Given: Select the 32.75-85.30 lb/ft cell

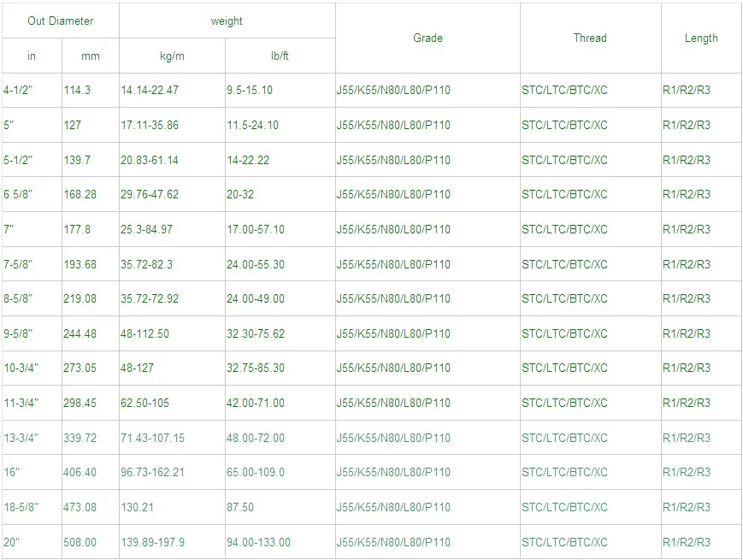Looking at the screenshot, I should pyautogui.click(x=256, y=368).
